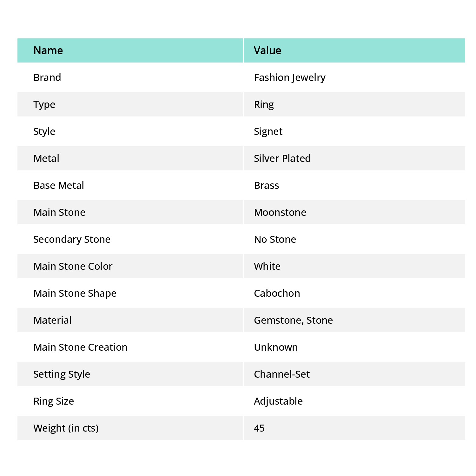The image size is (476, 476).
Task: Select the Main Stone Creation label
Action: pos(80,347)
